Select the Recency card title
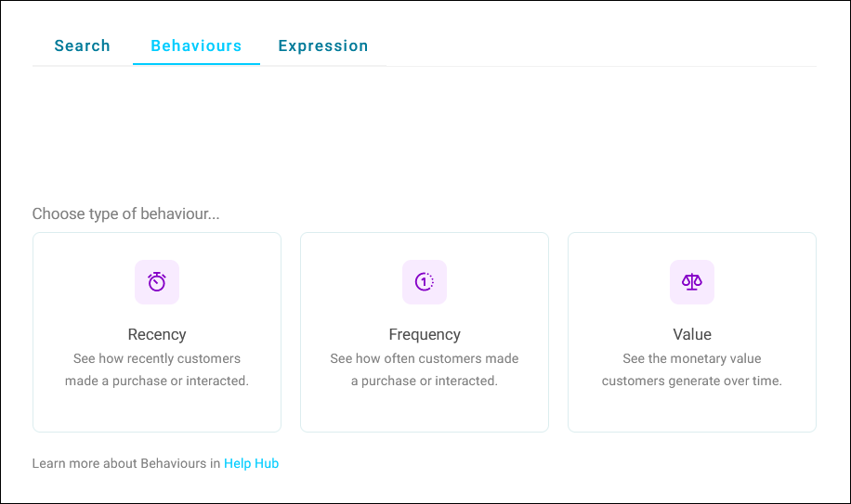Viewport: 851px width, 504px height. pyautogui.click(x=157, y=334)
